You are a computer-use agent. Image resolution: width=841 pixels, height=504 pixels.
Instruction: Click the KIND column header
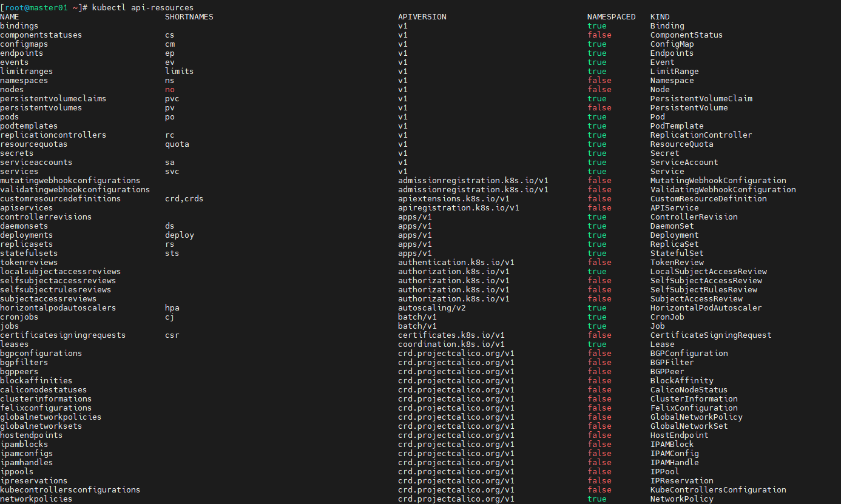pyautogui.click(x=660, y=17)
